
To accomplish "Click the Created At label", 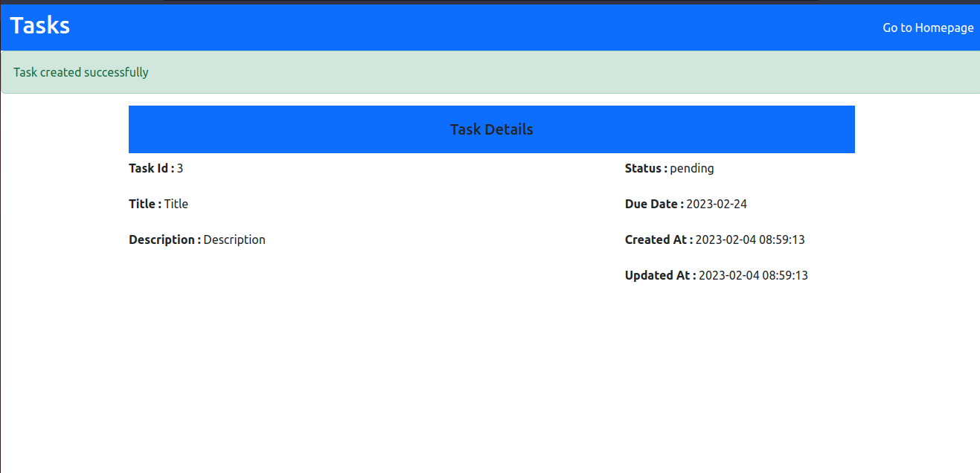I will (x=659, y=239).
